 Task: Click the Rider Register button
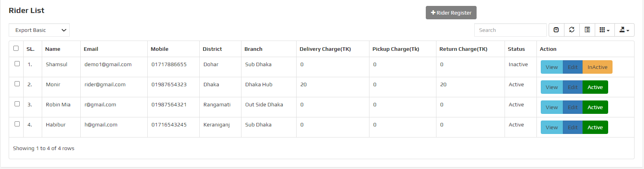[451, 13]
